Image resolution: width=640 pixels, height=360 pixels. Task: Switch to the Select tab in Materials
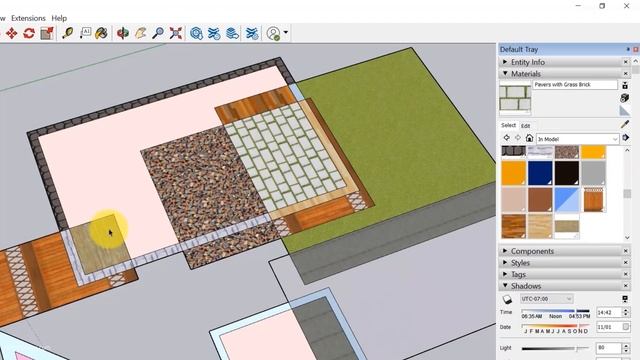[508, 125]
